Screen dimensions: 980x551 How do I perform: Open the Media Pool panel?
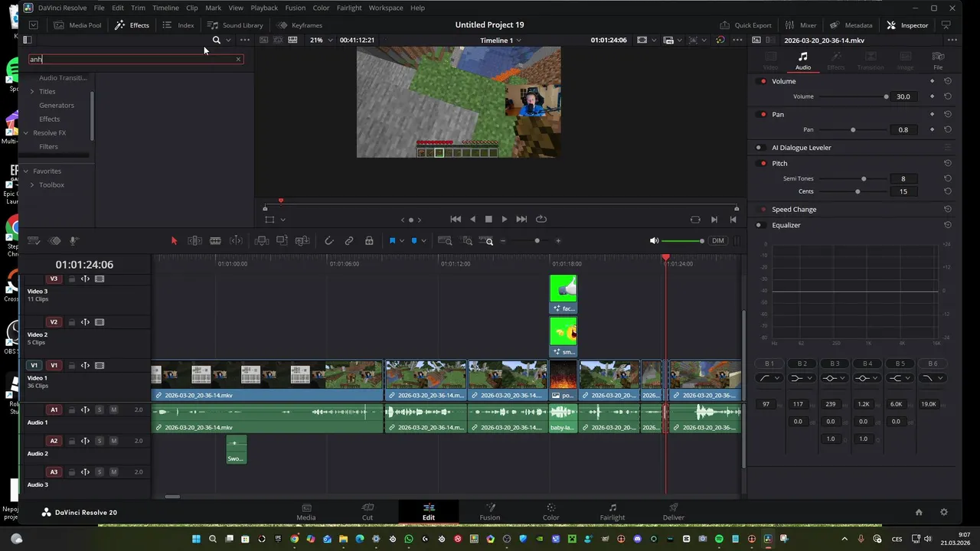[x=77, y=25]
